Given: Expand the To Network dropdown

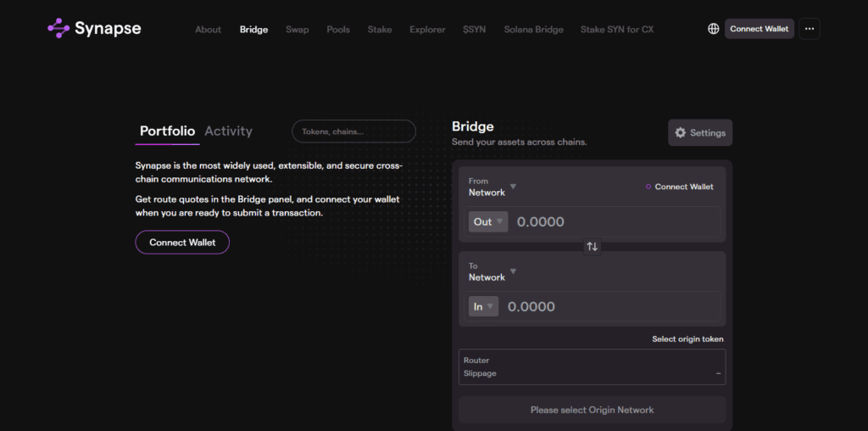Looking at the screenshot, I should (492, 271).
